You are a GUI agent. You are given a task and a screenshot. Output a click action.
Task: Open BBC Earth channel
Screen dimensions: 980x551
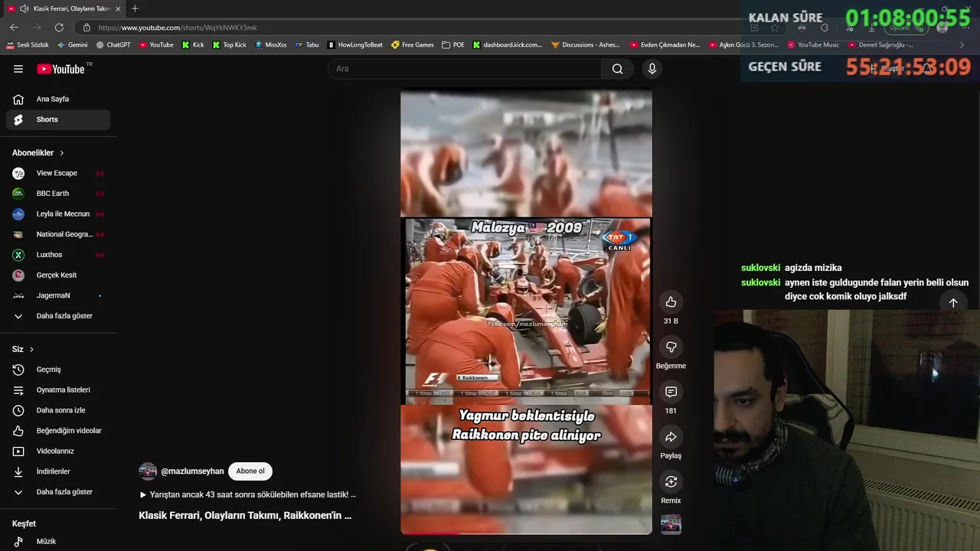point(58,194)
